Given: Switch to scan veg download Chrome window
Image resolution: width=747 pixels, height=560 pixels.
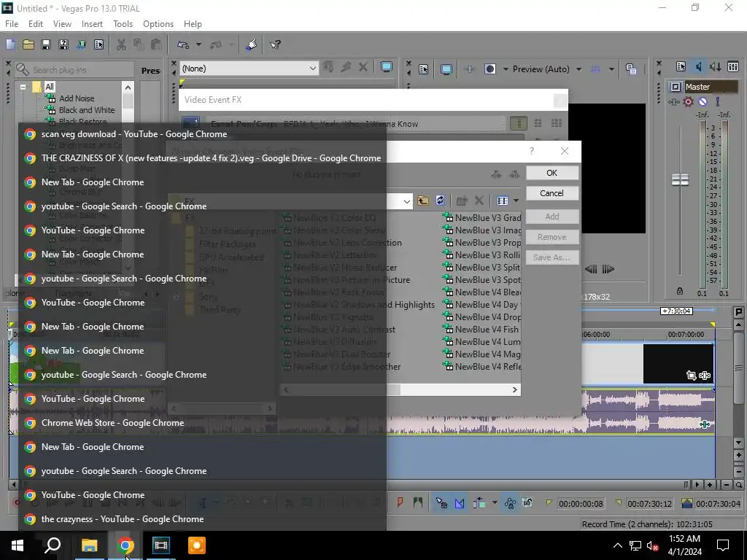Looking at the screenshot, I should (x=203, y=134).
